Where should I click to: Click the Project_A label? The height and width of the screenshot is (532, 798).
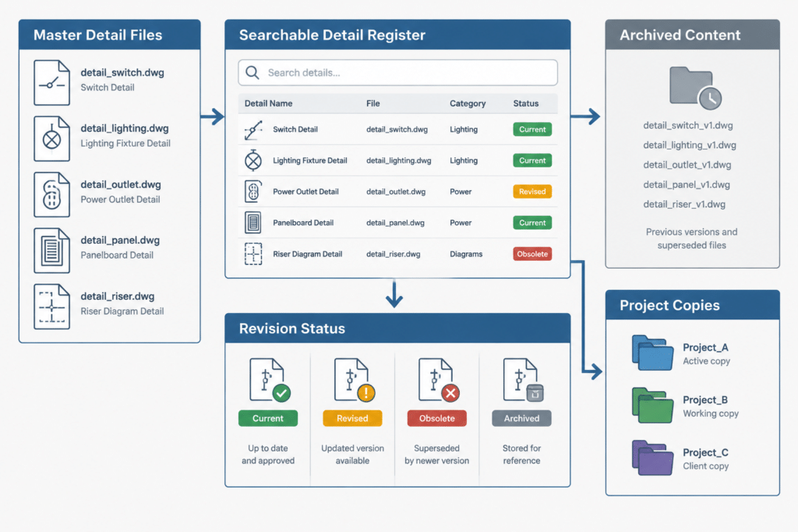pos(705,347)
